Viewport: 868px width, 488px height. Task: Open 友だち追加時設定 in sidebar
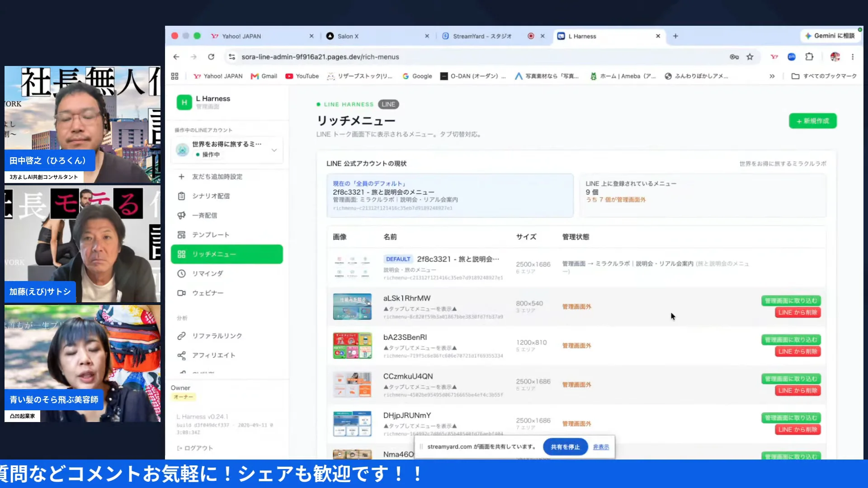[x=227, y=177]
